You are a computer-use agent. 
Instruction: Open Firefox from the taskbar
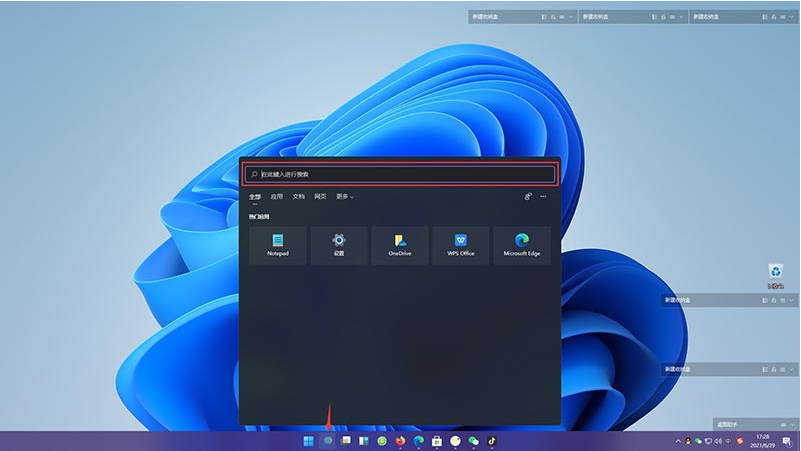click(400, 441)
